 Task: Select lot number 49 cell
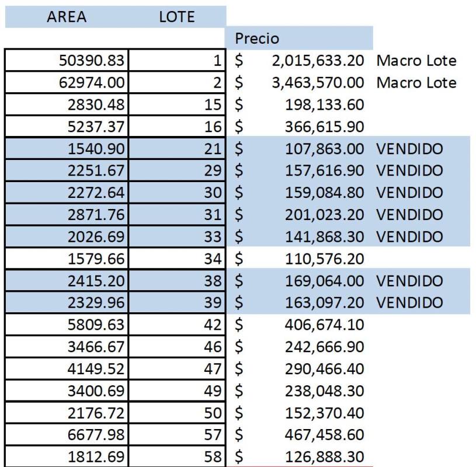click(x=177, y=391)
